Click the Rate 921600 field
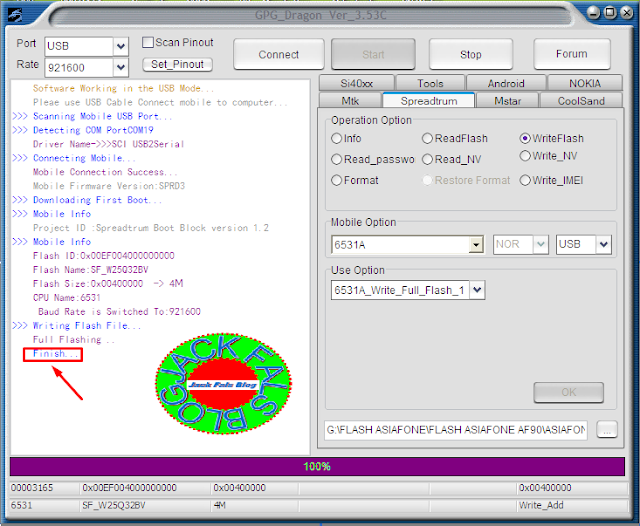The width and height of the screenshot is (640, 526). click(x=79, y=67)
